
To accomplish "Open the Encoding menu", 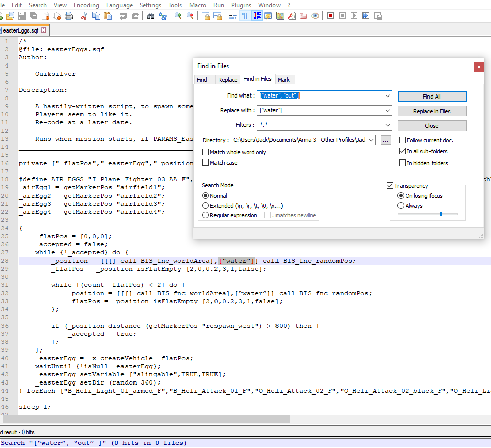I will tap(86, 5).
